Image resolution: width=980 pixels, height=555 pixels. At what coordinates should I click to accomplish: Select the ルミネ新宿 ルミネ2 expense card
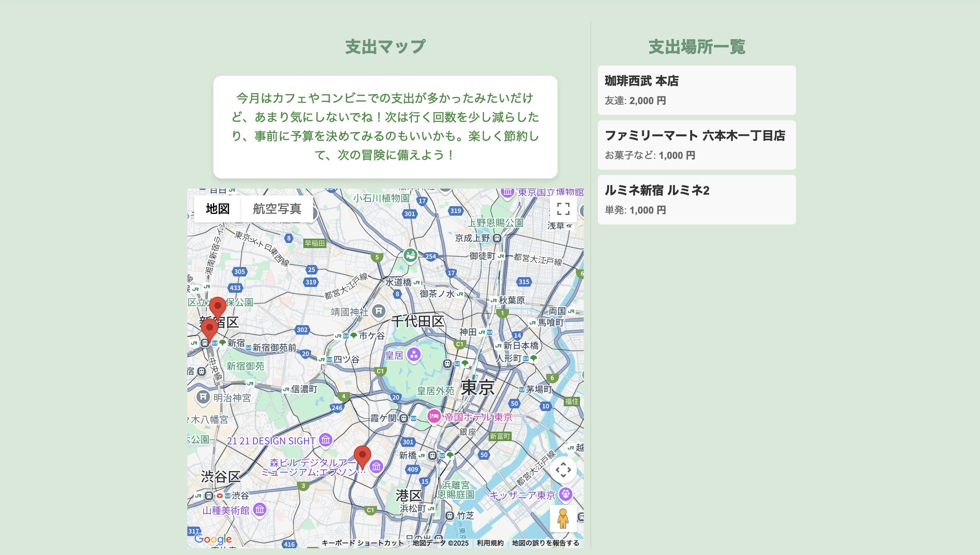tap(697, 200)
